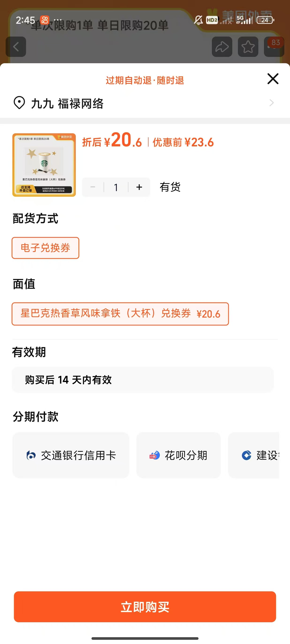Close the purchase options sheet
Viewport: 290px width, 644px height.
coord(273,79)
